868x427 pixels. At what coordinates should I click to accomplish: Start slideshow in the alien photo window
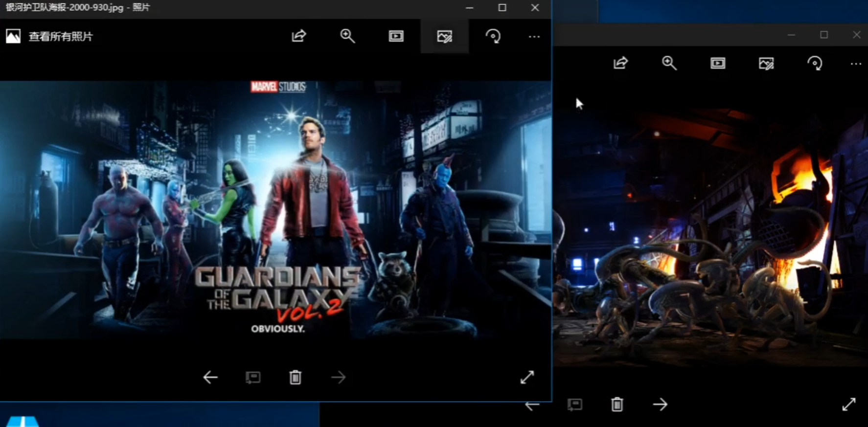(718, 63)
